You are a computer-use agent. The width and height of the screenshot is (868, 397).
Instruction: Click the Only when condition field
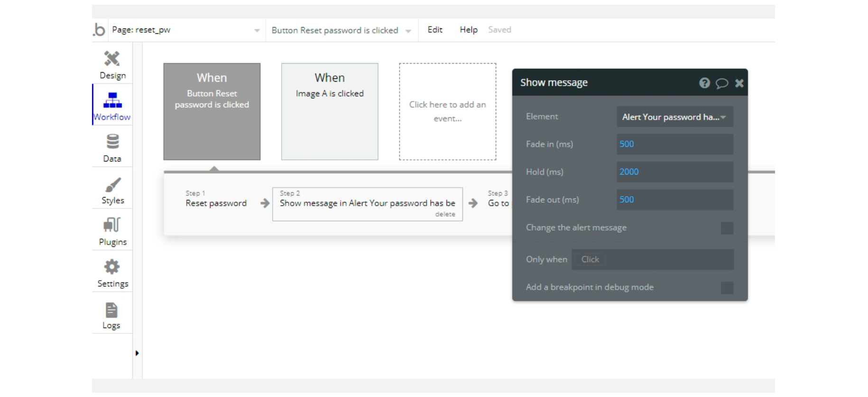pyautogui.click(x=653, y=259)
